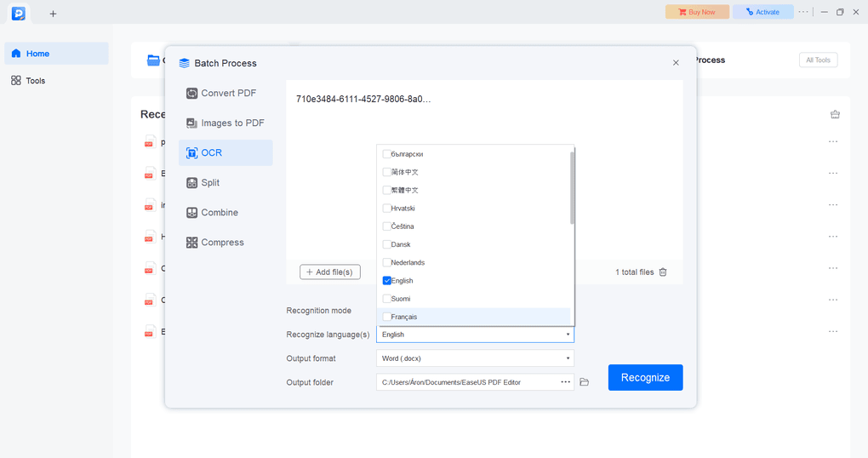Screen dimensions: 868x458
Task: Click the Recognize button
Action: point(645,378)
